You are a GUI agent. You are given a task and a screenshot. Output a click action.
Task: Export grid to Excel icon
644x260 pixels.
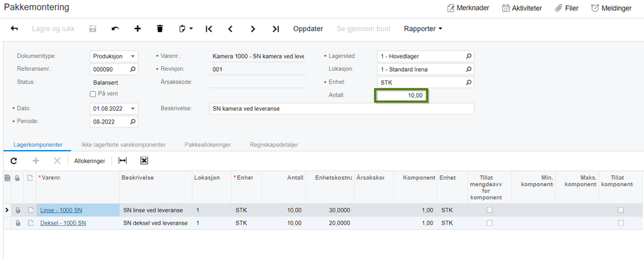[144, 161]
